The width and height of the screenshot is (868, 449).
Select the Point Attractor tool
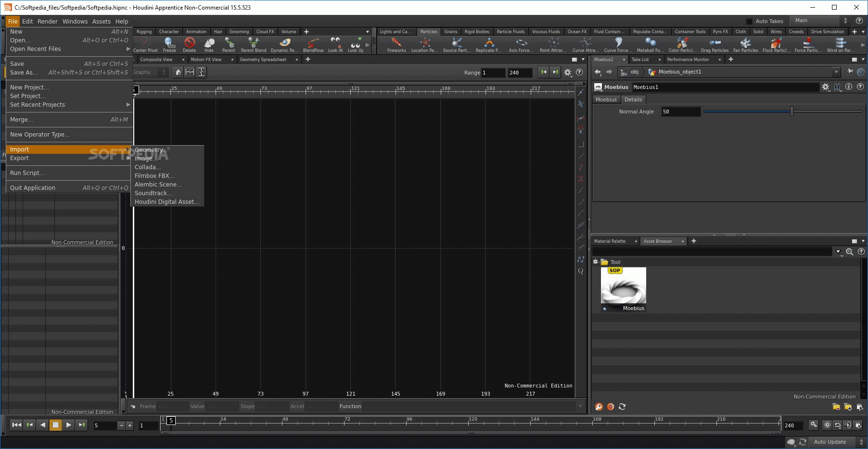(553, 45)
